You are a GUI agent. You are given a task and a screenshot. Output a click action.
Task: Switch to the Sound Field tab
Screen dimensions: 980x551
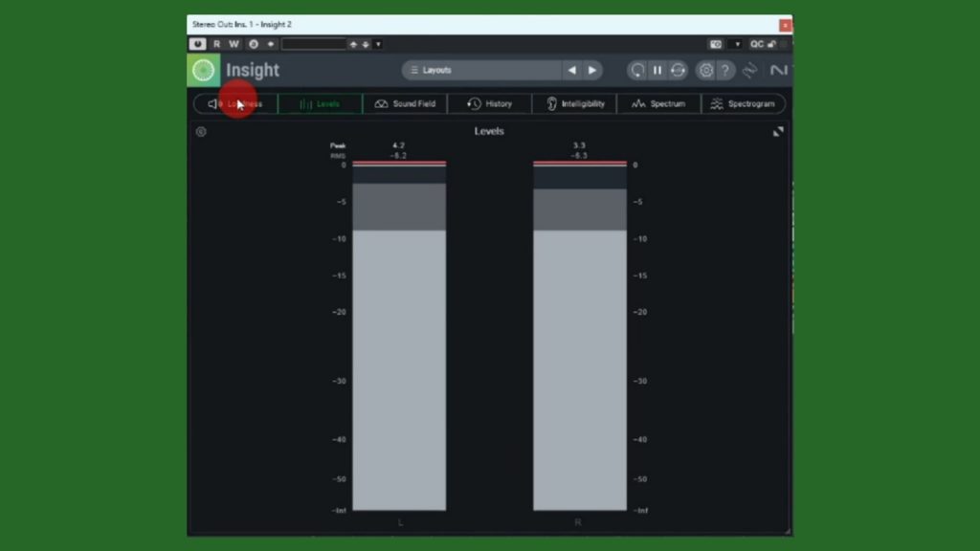coord(405,104)
